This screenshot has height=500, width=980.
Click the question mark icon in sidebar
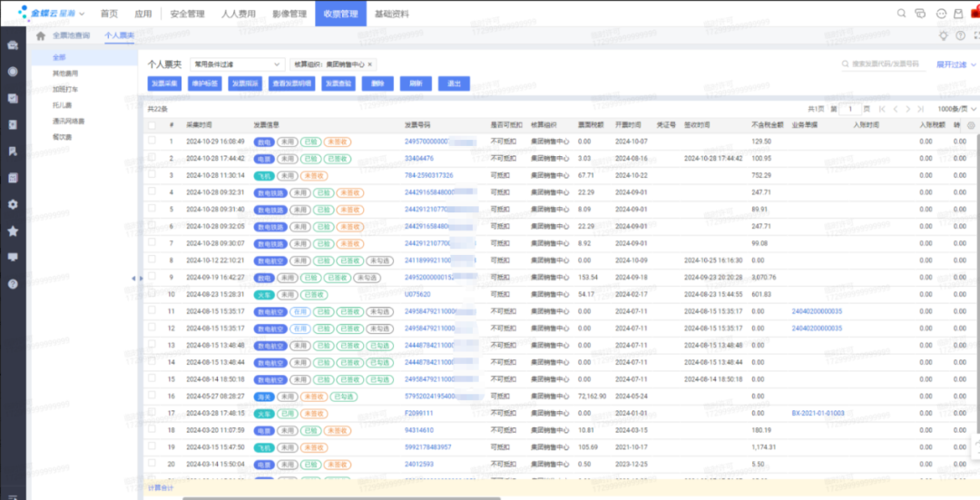click(x=13, y=284)
